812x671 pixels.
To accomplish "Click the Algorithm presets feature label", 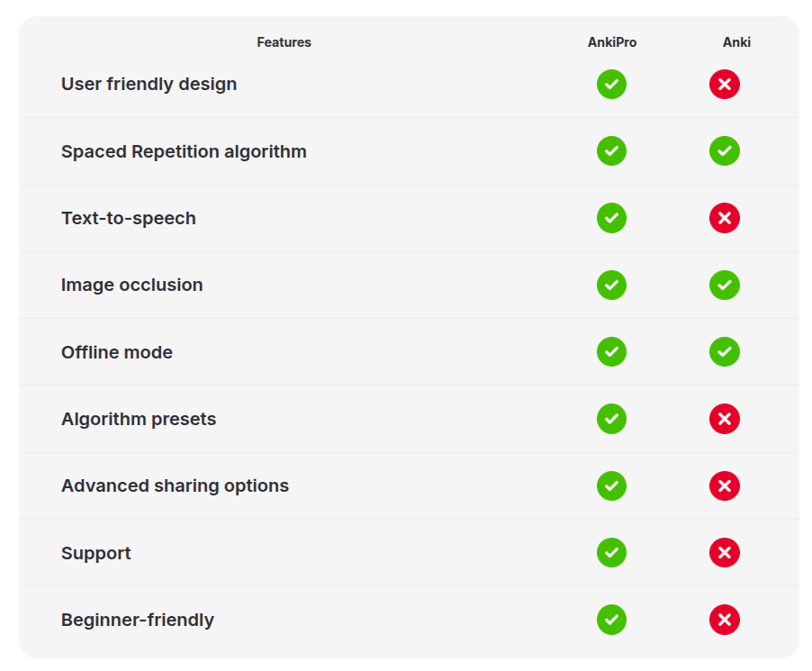I will click(x=139, y=419).
